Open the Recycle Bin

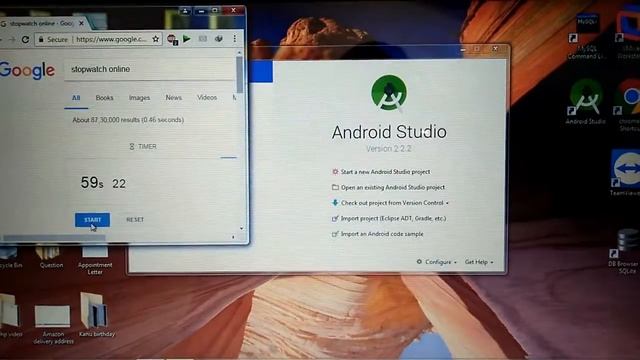pos(11,257)
